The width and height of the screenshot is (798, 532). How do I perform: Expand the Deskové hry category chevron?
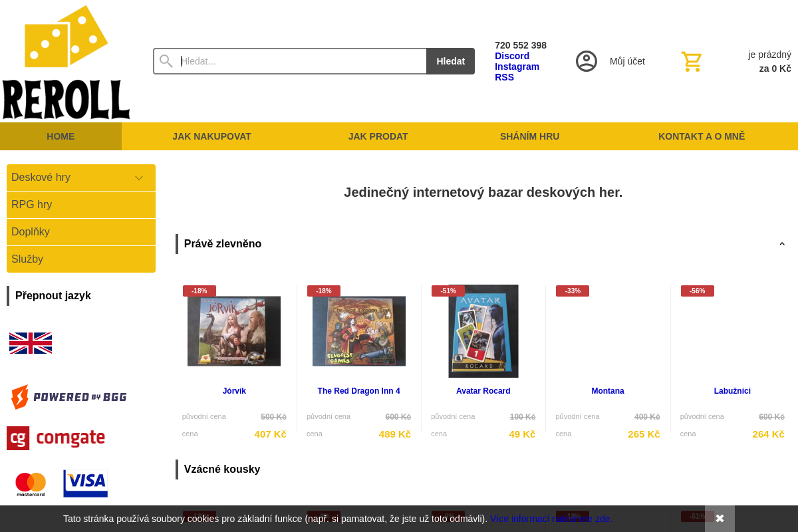[139, 178]
